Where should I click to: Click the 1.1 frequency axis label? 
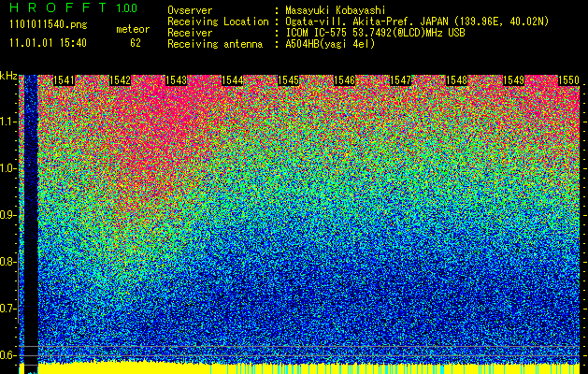(x=7, y=122)
